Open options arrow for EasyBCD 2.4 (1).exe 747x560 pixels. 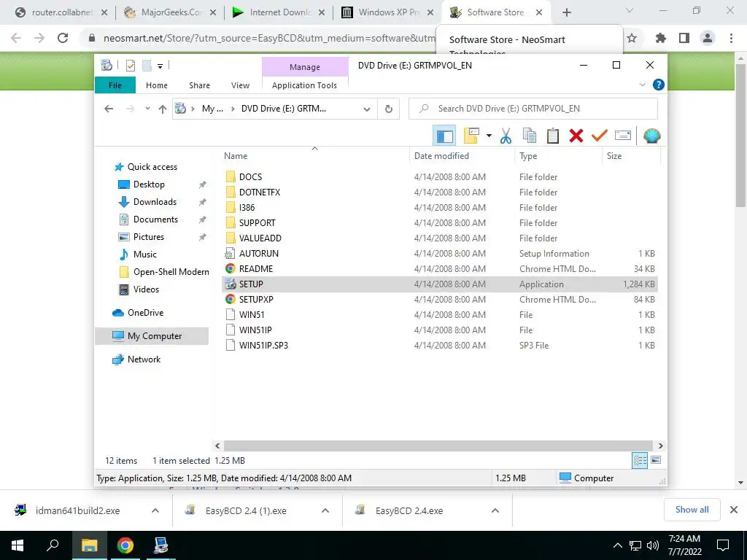point(325,510)
